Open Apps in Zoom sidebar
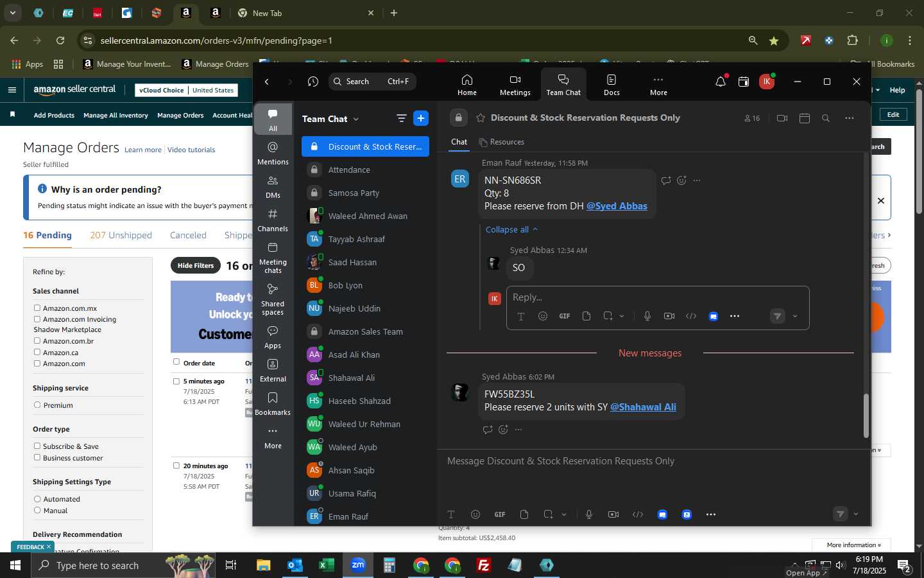This screenshot has width=924, height=578. (x=273, y=337)
